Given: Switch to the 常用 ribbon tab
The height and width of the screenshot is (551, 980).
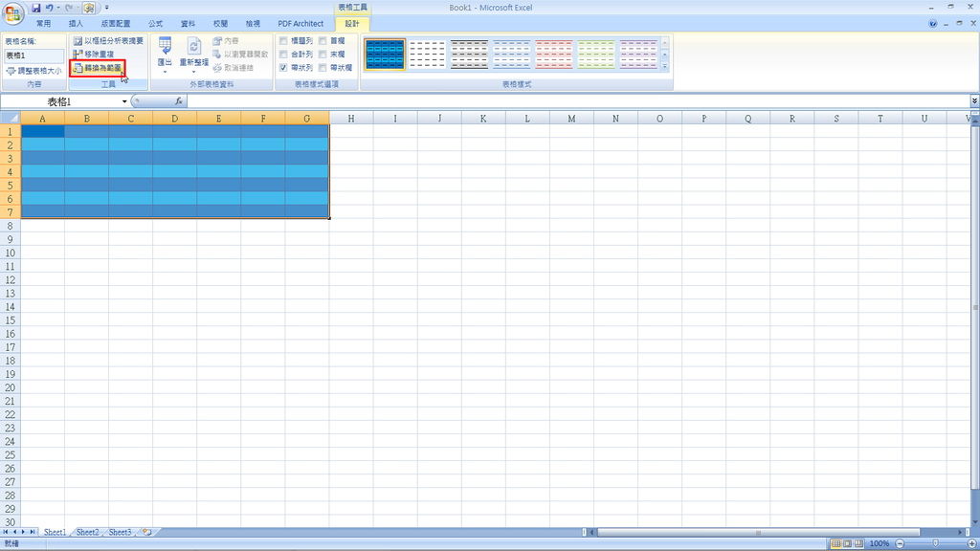Looking at the screenshot, I should 43,24.
